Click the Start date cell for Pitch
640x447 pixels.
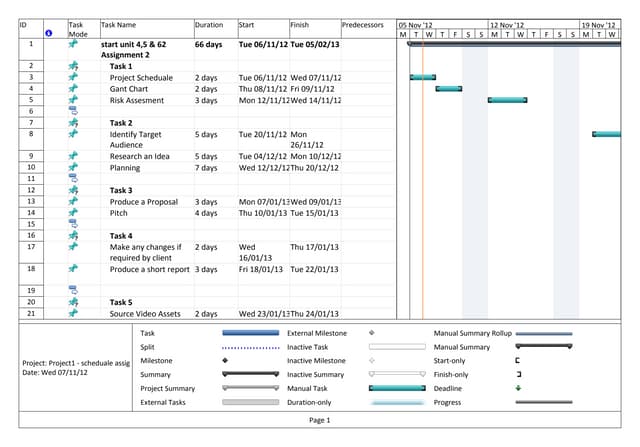[x=263, y=213]
